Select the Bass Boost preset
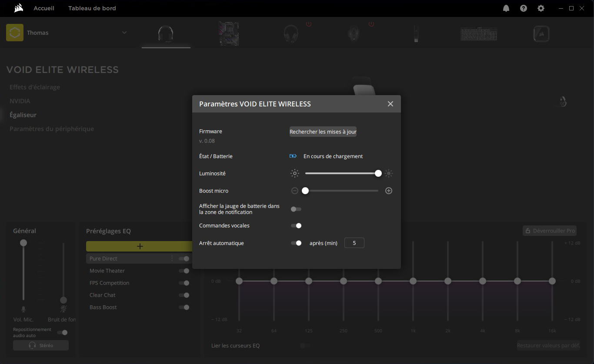Screen dimensions: 594x364 (139, 307)
